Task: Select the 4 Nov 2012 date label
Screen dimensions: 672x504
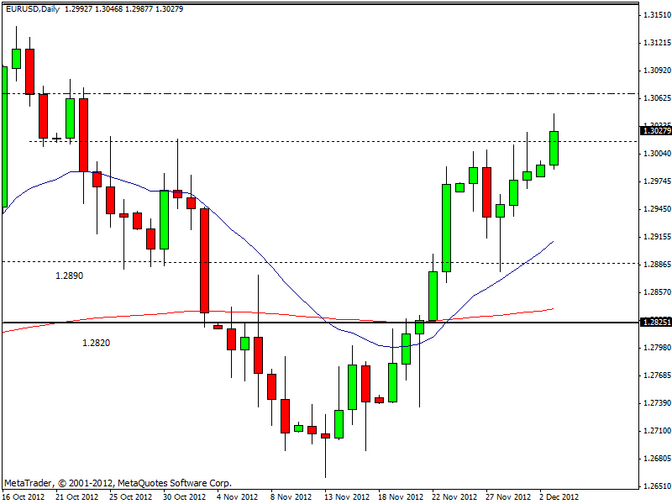Action: tap(237, 496)
